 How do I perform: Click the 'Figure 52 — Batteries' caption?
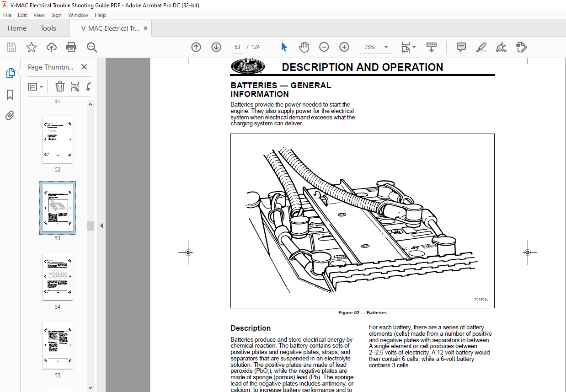pos(362,313)
